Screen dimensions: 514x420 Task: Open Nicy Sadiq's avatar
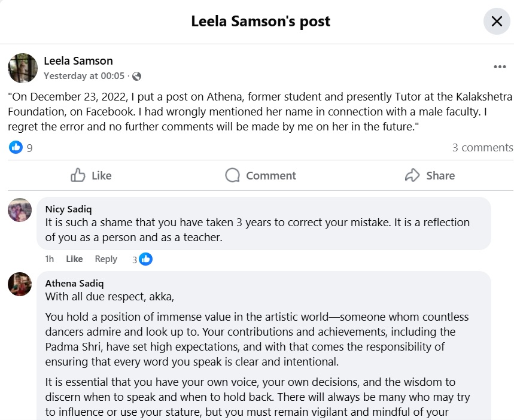(x=20, y=210)
